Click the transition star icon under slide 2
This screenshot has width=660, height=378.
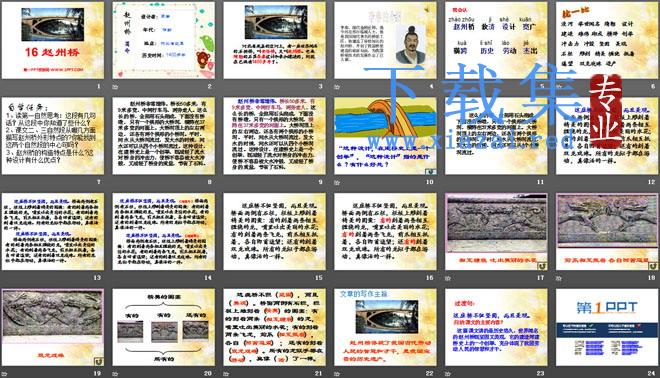coord(115,87)
